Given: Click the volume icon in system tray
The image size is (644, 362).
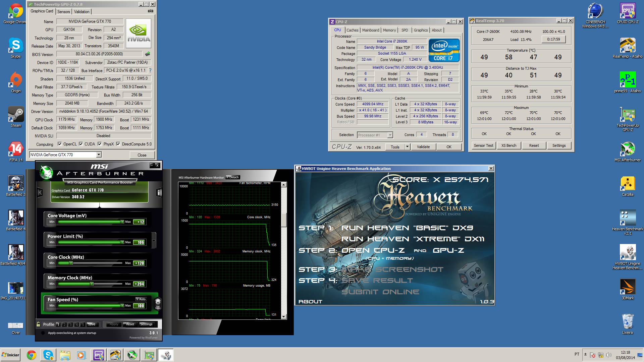Looking at the screenshot, I should coord(608,355).
